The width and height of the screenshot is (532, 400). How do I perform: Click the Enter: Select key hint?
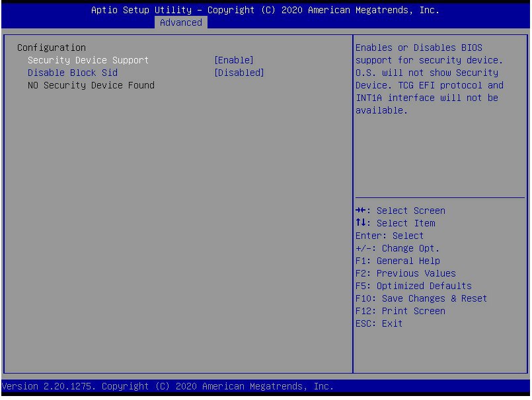click(389, 236)
